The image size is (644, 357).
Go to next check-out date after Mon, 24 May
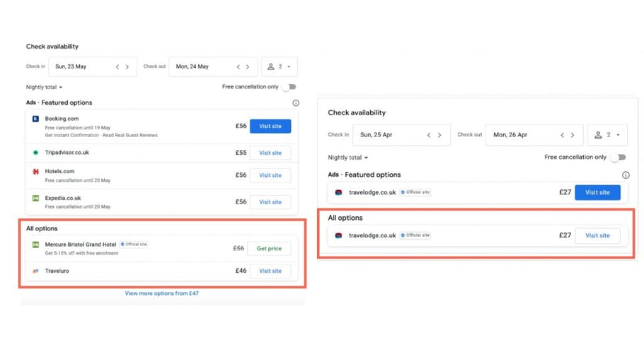248,66
